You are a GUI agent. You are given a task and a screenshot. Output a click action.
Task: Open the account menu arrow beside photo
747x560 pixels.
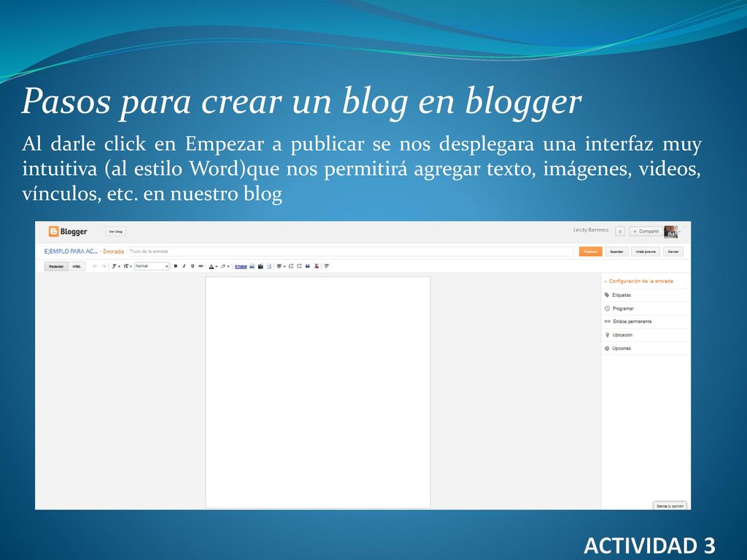tap(680, 232)
